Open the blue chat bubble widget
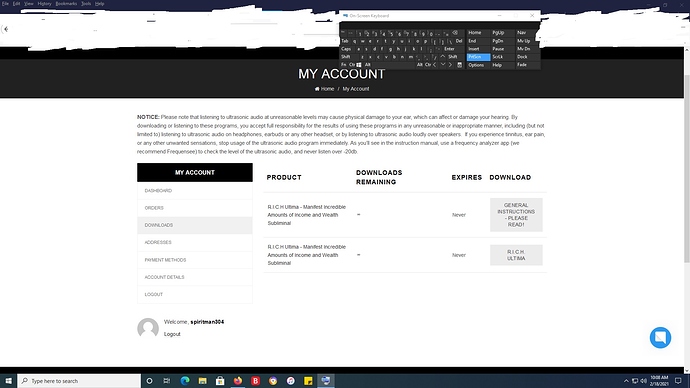This screenshot has width=690, height=388. tap(660, 337)
